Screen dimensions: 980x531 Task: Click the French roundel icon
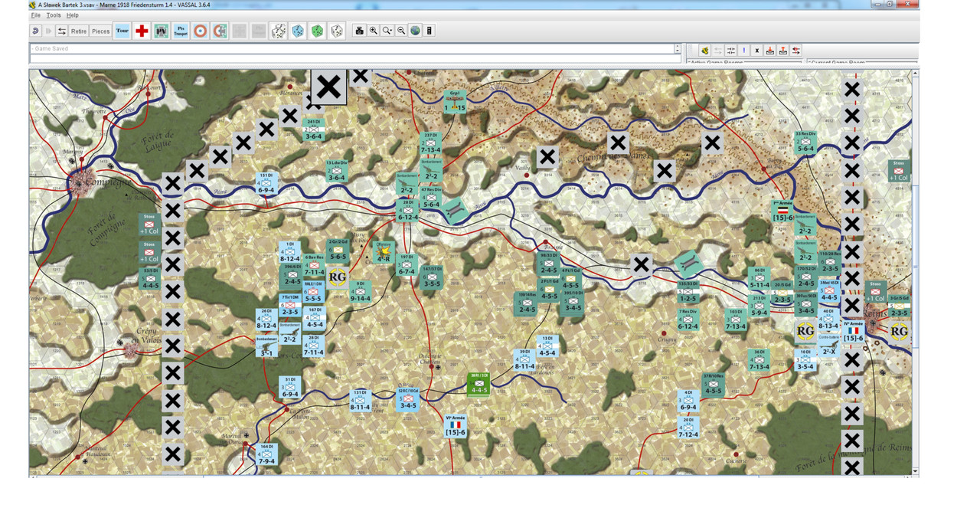[201, 31]
